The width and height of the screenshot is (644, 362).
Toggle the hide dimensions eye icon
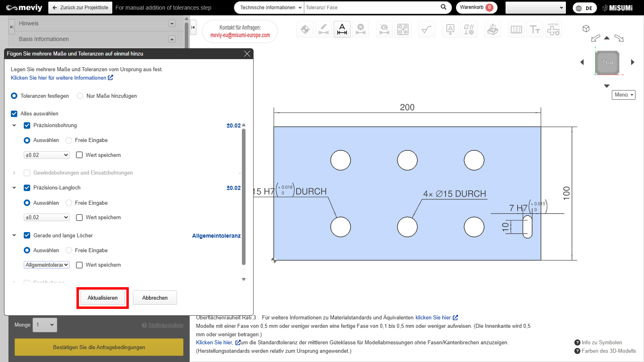384,29
